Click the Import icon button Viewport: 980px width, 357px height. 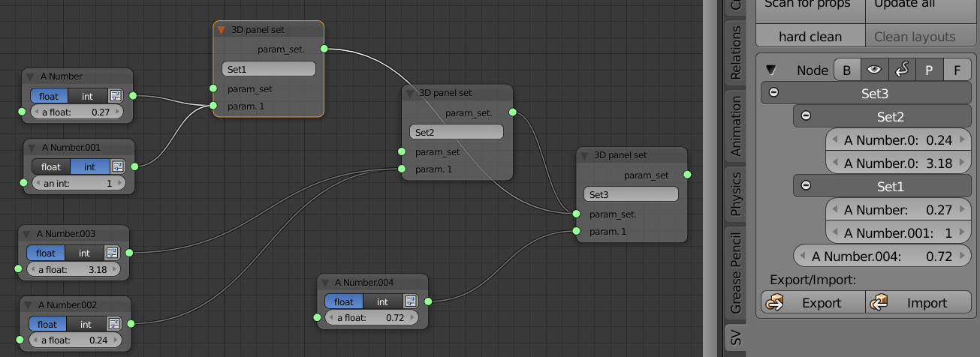[x=917, y=302]
